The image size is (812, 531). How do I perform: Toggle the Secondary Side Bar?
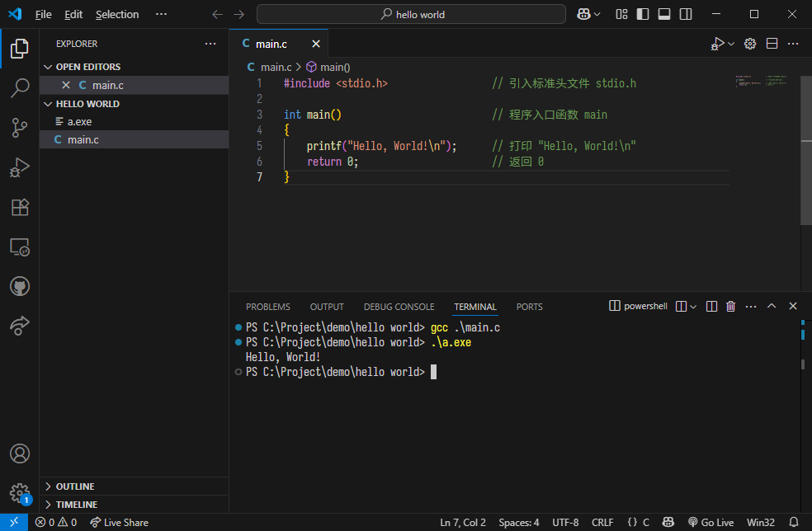[686, 13]
